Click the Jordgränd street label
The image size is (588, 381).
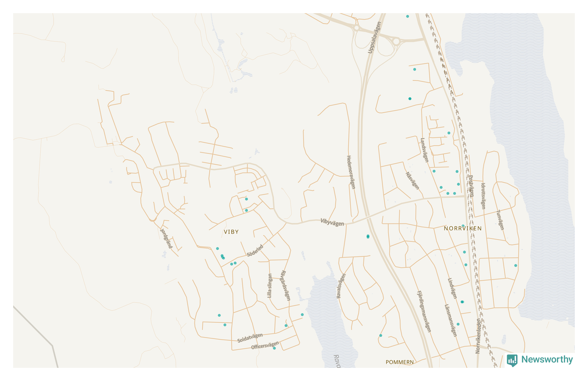(166, 238)
